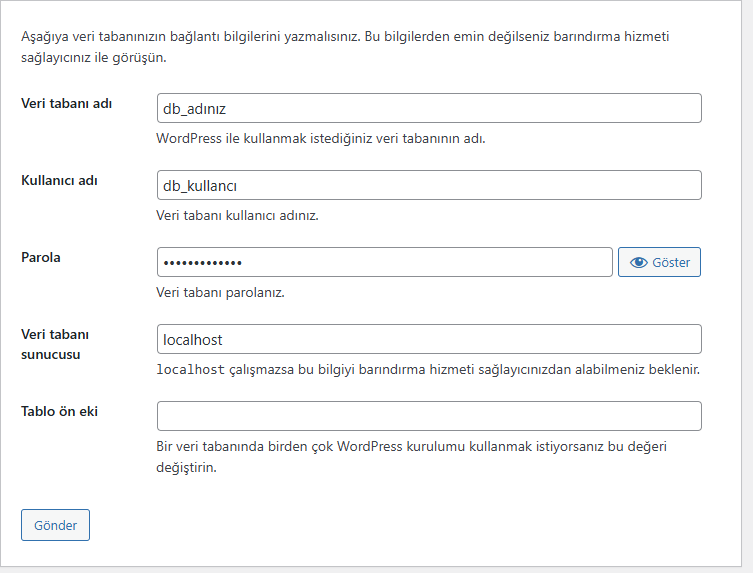The image size is (753, 573).
Task: Click the "Parola" label
Action: [x=41, y=258]
